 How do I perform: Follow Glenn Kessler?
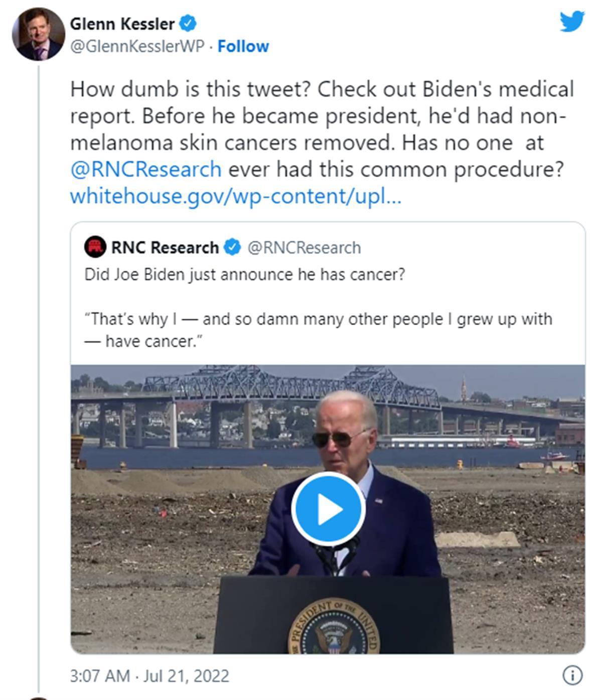(243, 46)
